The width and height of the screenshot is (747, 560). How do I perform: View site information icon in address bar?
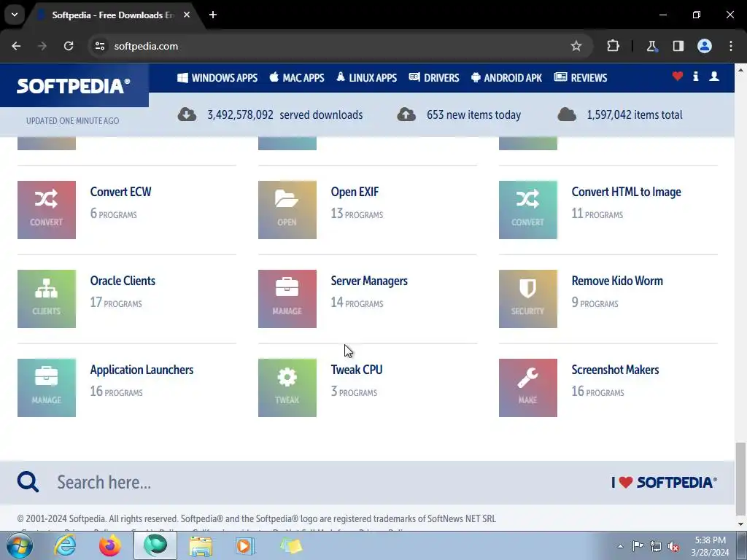[x=100, y=46]
